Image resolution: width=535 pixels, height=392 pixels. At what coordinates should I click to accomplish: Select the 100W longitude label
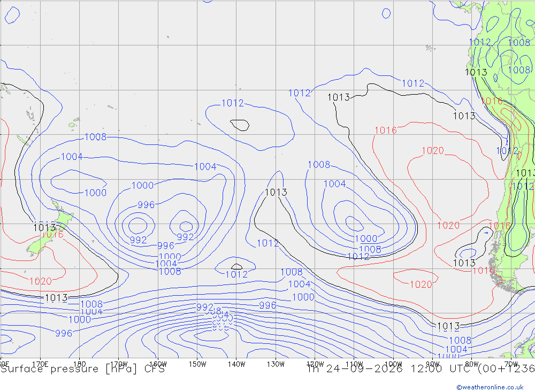coord(393,364)
